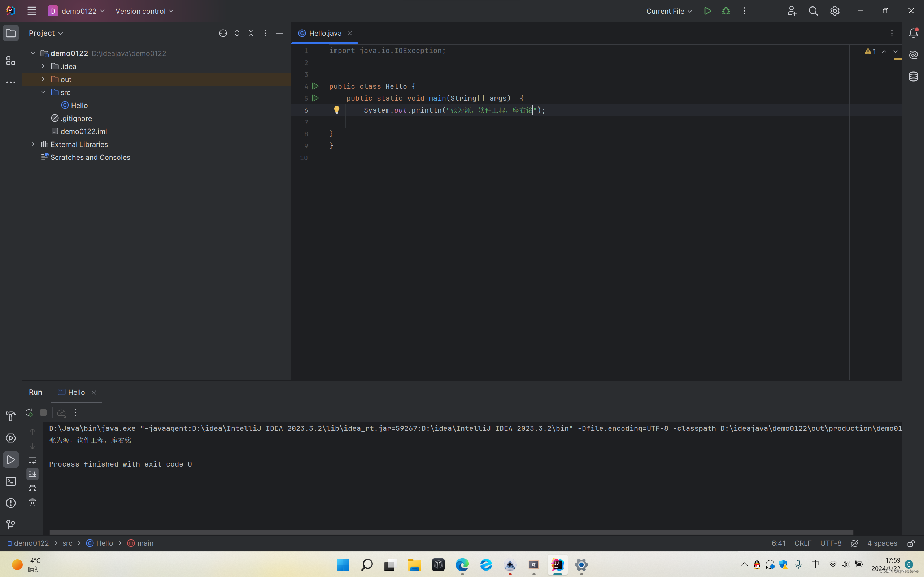Toggle the read-only lock in the status bar
Image resolution: width=924 pixels, height=577 pixels.
[x=911, y=543]
